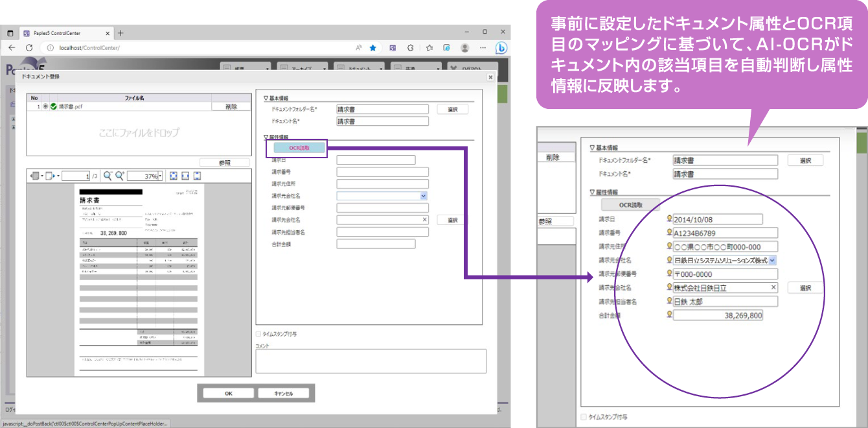Confirm the dialog with OK
This screenshot has height=428, width=868.
click(229, 393)
